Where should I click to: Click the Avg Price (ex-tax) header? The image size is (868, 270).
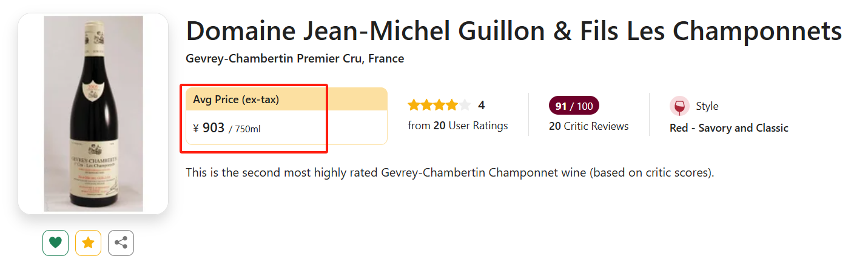[x=236, y=100]
